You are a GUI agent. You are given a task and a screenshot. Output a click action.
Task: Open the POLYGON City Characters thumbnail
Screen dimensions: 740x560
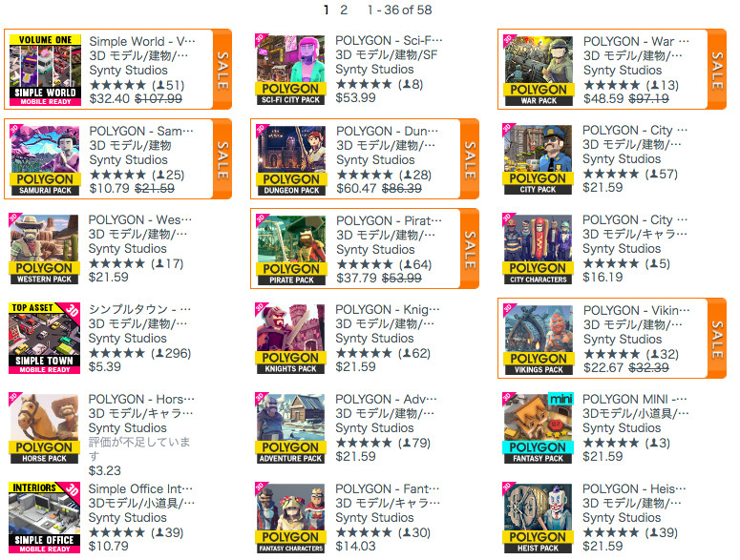tap(538, 249)
